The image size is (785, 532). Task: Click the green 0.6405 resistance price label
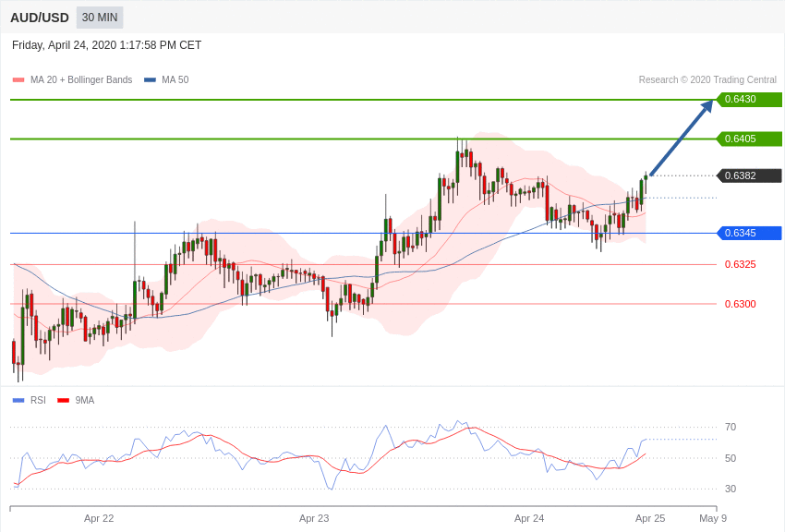click(x=750, y=139)
